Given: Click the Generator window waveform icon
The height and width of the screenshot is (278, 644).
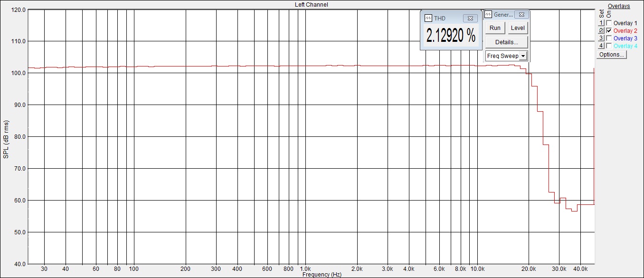Looking at the screenshot, I should pyautogui.click(x=488, y=15).
